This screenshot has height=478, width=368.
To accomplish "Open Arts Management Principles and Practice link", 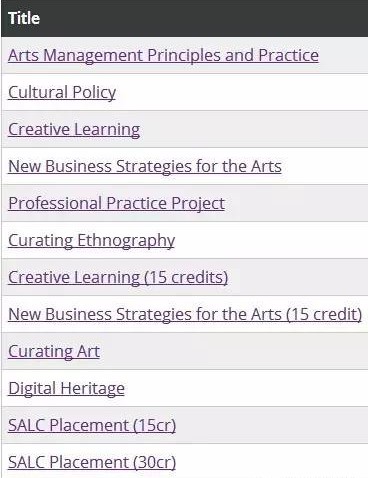I will (x=163, y=55).
